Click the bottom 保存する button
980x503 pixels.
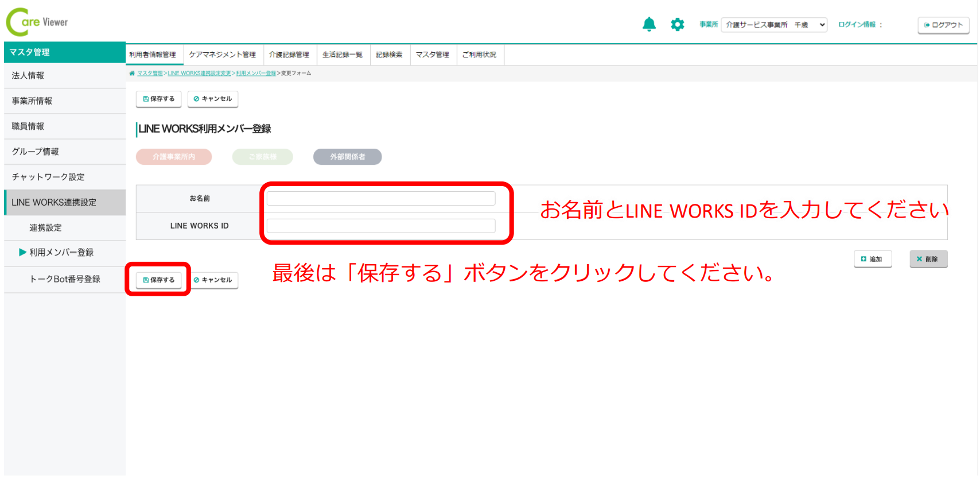point(159,280)
